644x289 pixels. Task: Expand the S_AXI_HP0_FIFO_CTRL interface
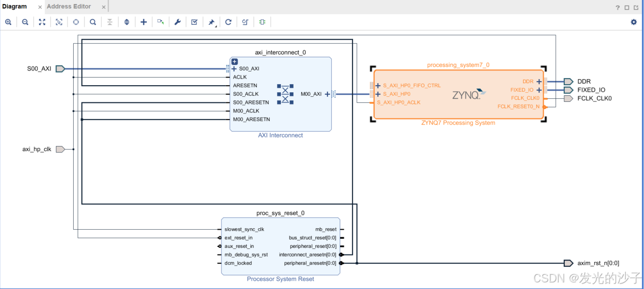[378, 86]
